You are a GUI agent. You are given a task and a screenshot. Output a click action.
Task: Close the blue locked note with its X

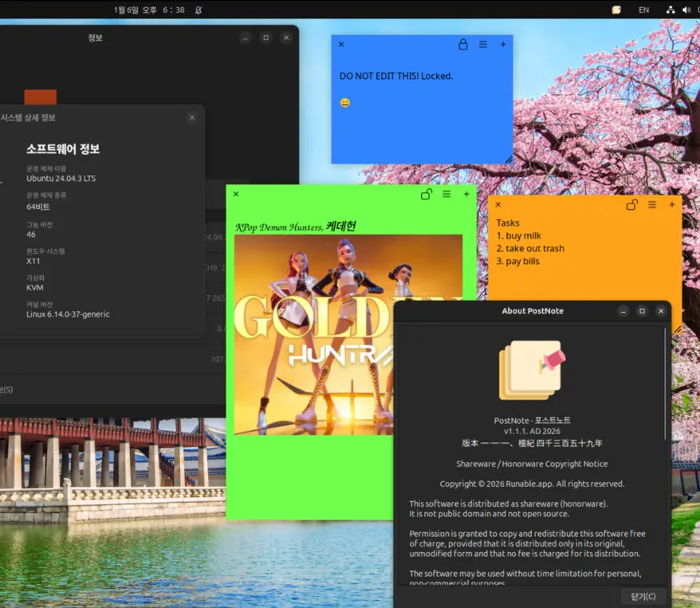coord(341,45)
